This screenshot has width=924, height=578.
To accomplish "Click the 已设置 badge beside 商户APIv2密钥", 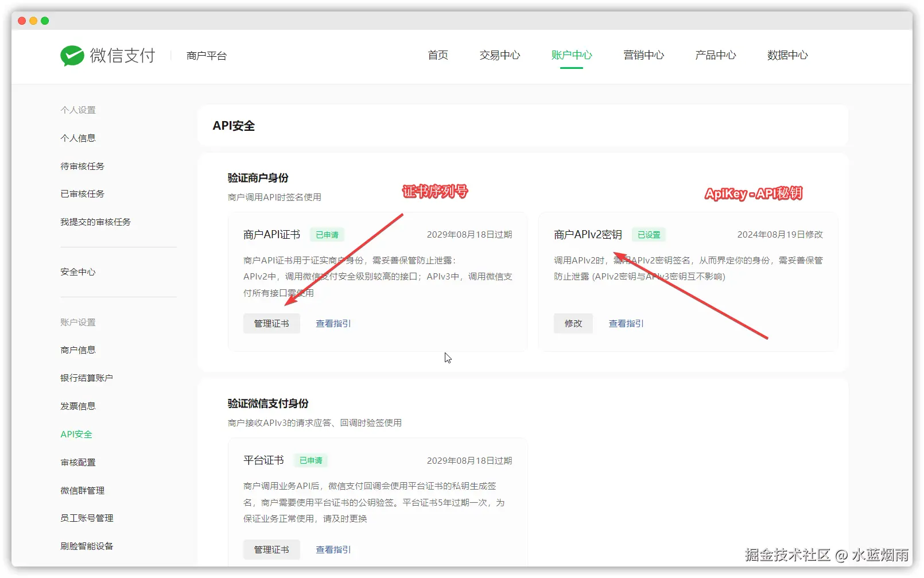I will pos(649,235).
